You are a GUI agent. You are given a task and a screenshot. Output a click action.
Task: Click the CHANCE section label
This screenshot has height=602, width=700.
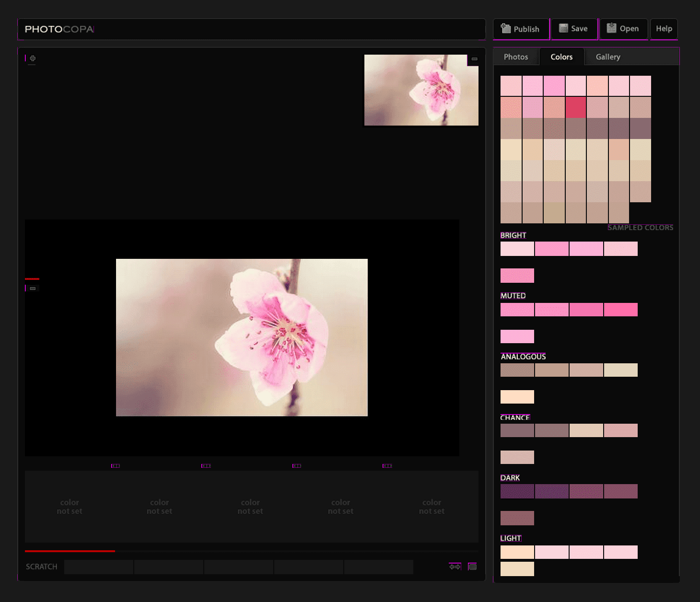(x=515, y=417)
